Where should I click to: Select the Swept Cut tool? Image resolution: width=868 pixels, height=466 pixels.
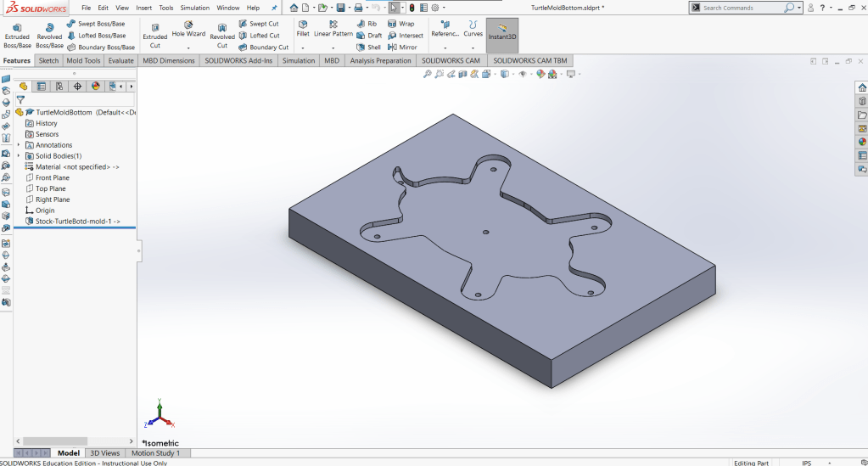258,24
